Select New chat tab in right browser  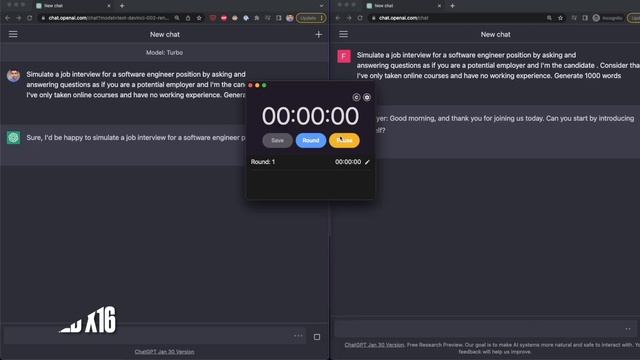404,6
